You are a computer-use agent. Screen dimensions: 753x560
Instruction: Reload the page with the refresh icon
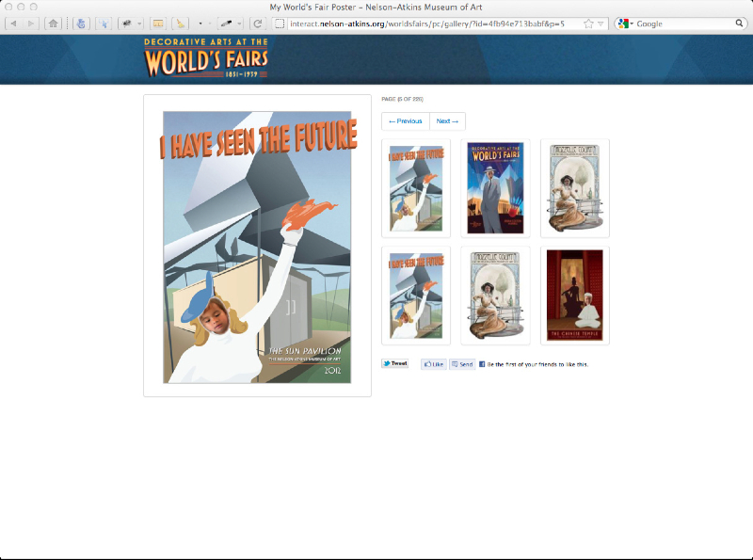(258, 24)
